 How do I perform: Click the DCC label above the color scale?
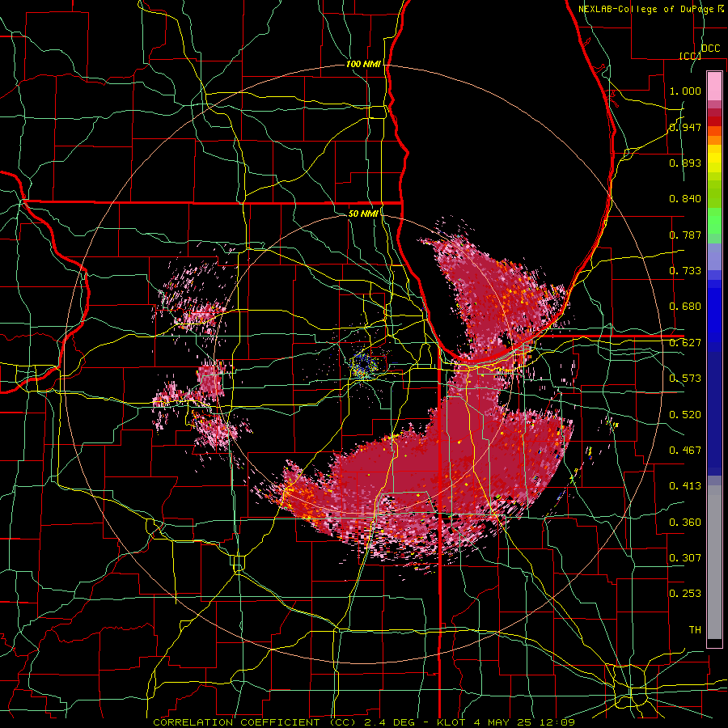[710, 49]
